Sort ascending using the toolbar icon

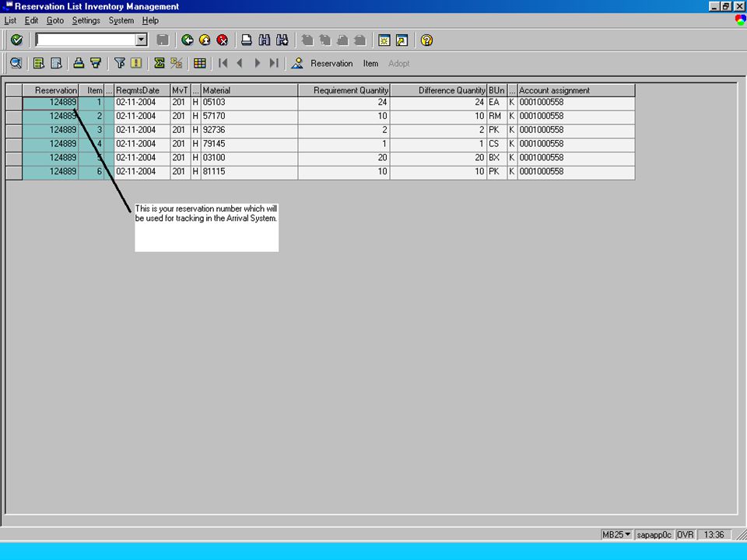(79, 63)
